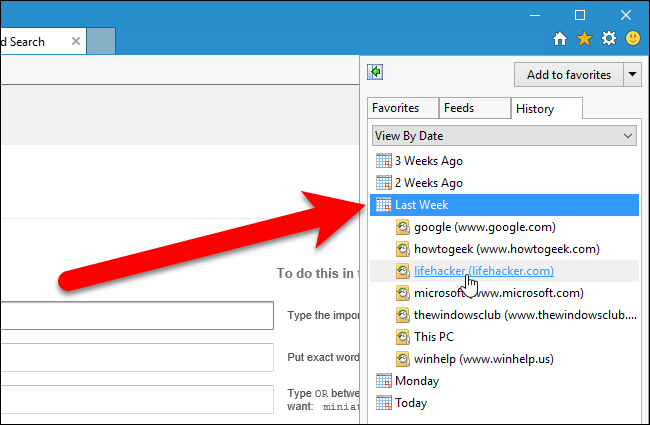Switch to the History tab
This screenshot has width=650, height=425.
coord(547,109)
